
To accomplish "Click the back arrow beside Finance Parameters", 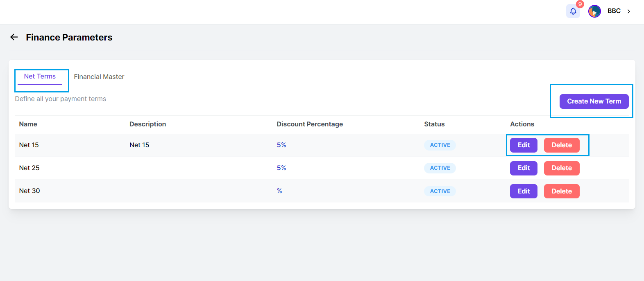I will pos(14,37).
